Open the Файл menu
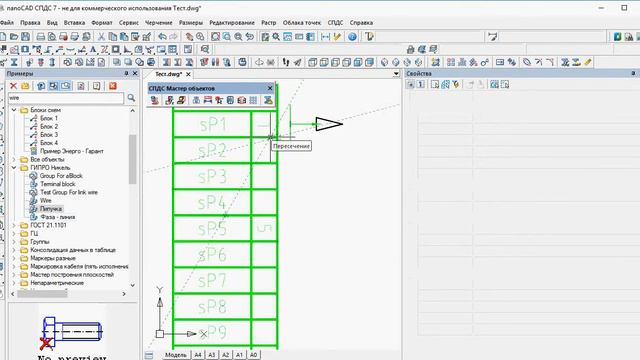 pos(7,23)
